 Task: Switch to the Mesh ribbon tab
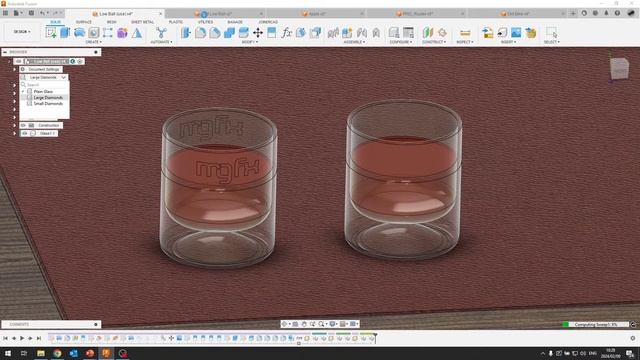[x=111, y=22]
